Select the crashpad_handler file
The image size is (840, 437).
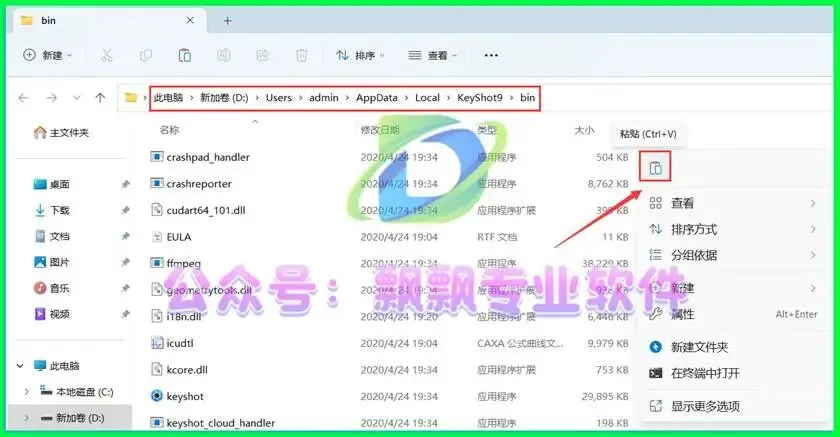tap(200, 157)
